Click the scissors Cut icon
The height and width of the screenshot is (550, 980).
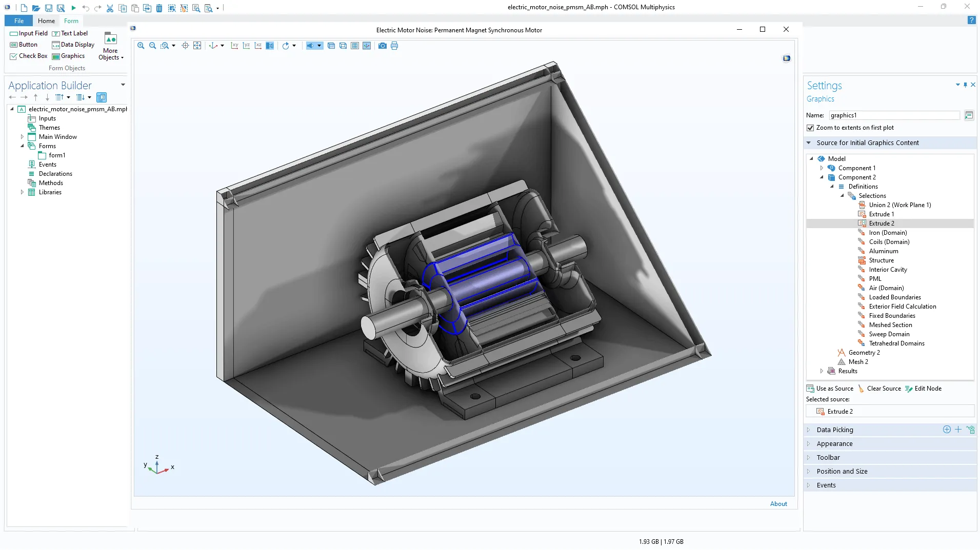click(110, 8)
